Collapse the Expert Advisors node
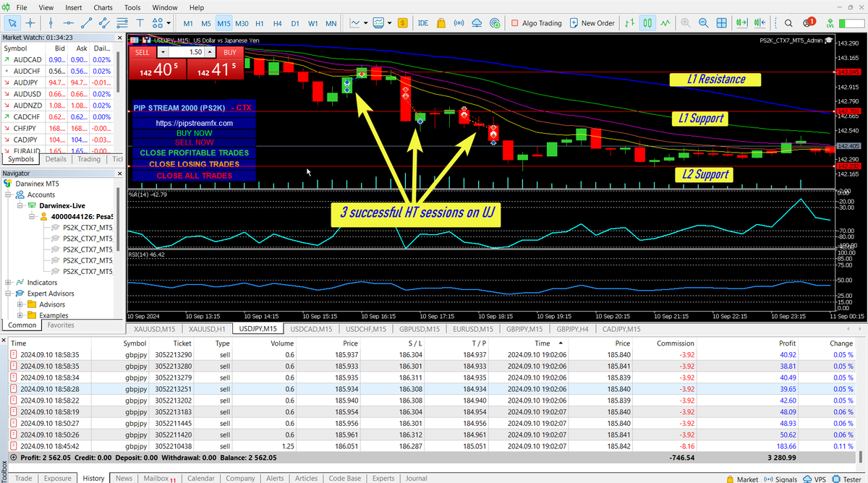Screen dimensions: 868x483 pos(8,294)
